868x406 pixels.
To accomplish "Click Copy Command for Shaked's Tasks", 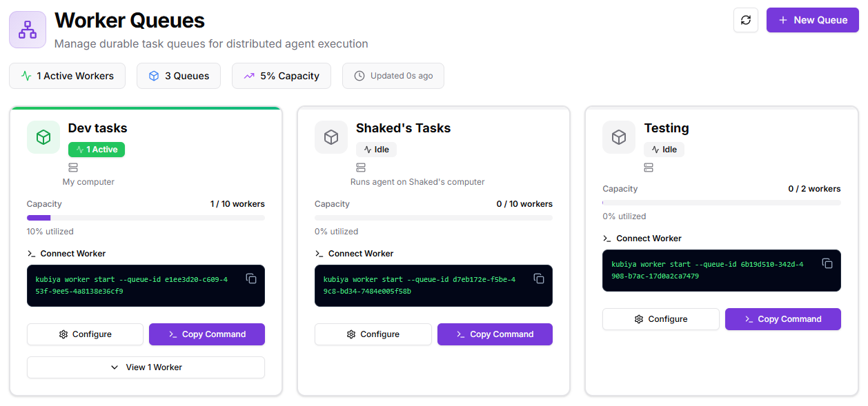I will (495, 334).
